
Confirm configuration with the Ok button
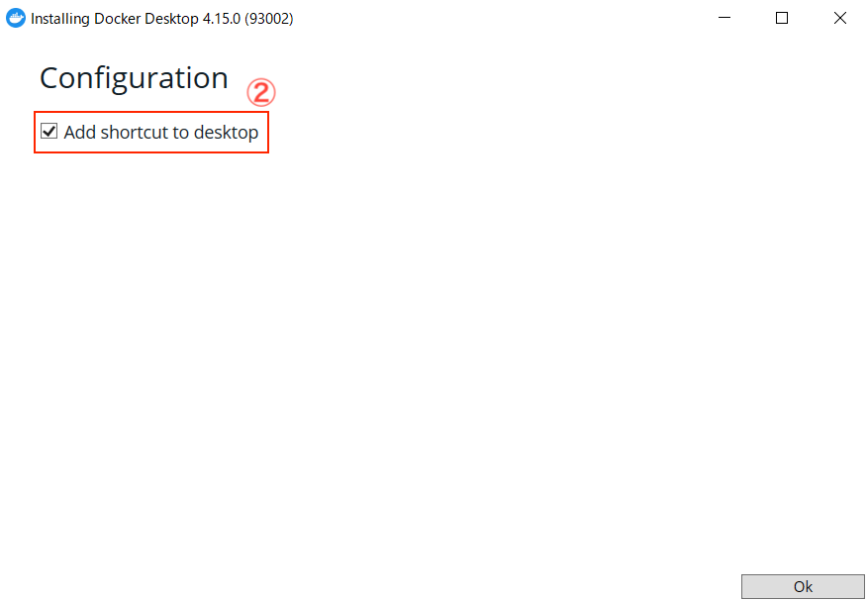coord(803,586)
